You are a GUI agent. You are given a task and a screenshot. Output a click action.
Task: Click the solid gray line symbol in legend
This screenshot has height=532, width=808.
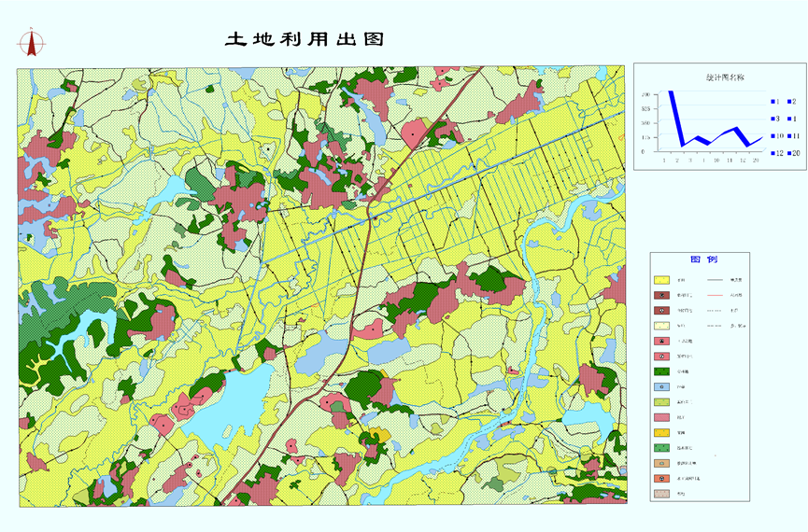pyautogui.click(x=717, y=279)
